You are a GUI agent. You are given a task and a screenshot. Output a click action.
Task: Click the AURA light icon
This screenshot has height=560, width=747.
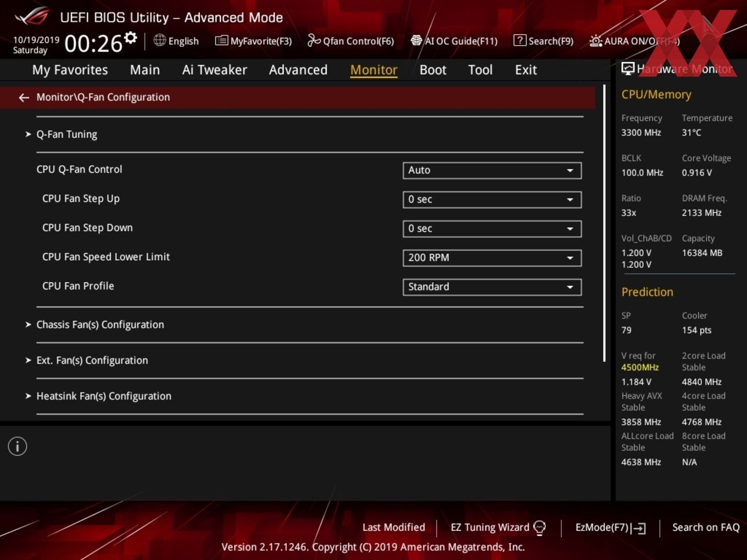pos(595,41)
